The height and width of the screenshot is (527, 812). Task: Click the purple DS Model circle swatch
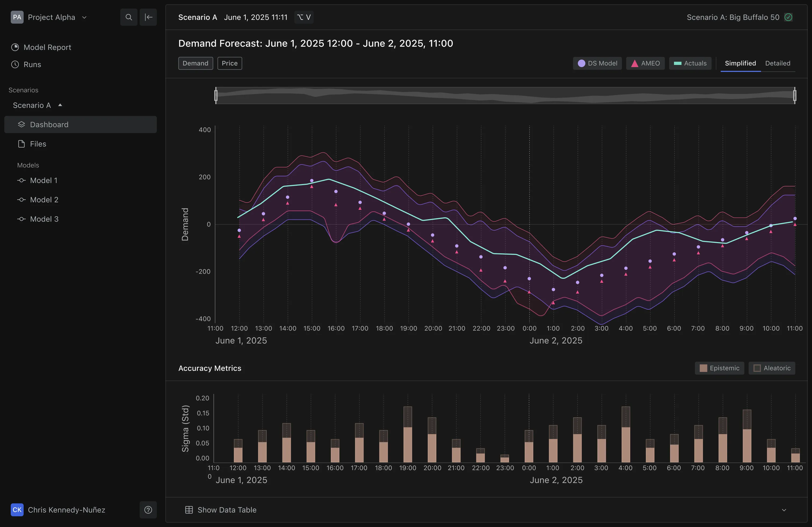pyautogui.click(x=581, y=63)
